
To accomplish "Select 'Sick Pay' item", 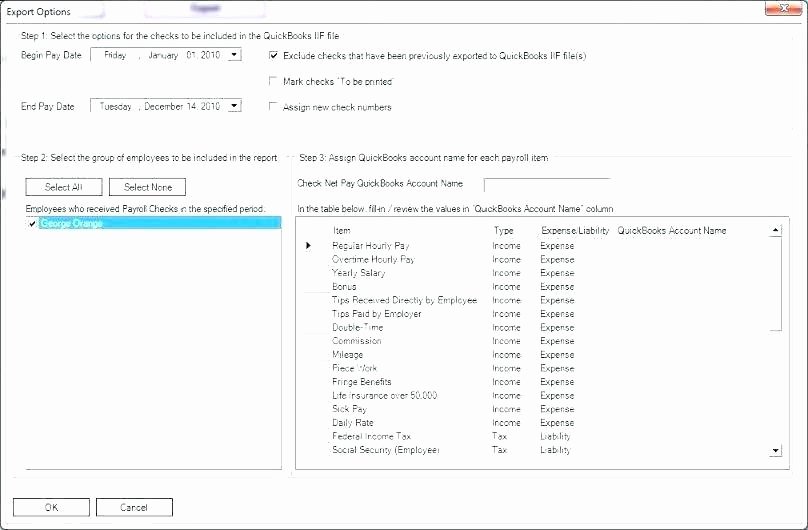I will point(349,409).
